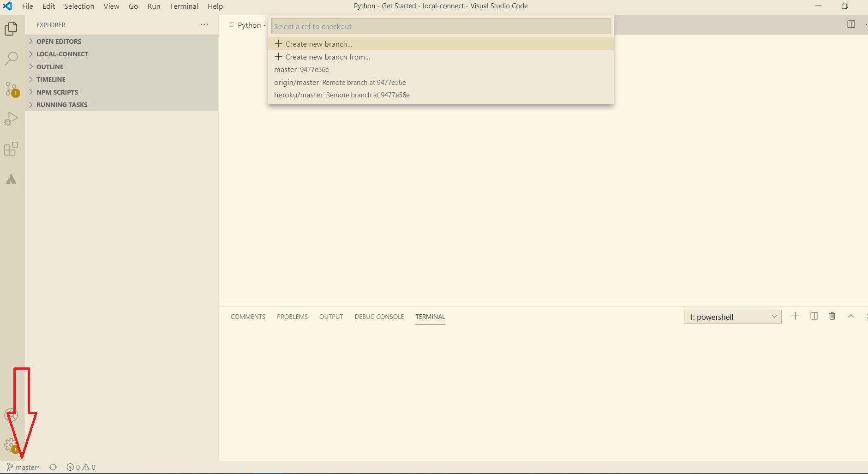868x474 pixels.
Task: Open the Selection menu
Action: pos(79,6)
